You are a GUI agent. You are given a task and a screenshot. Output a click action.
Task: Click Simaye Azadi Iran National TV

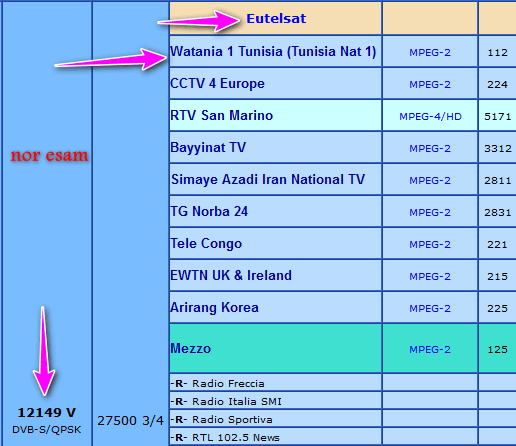point(268,179)
